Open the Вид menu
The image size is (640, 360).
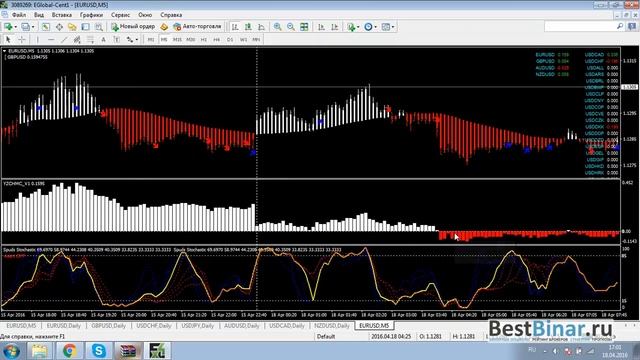click(39, 15)
